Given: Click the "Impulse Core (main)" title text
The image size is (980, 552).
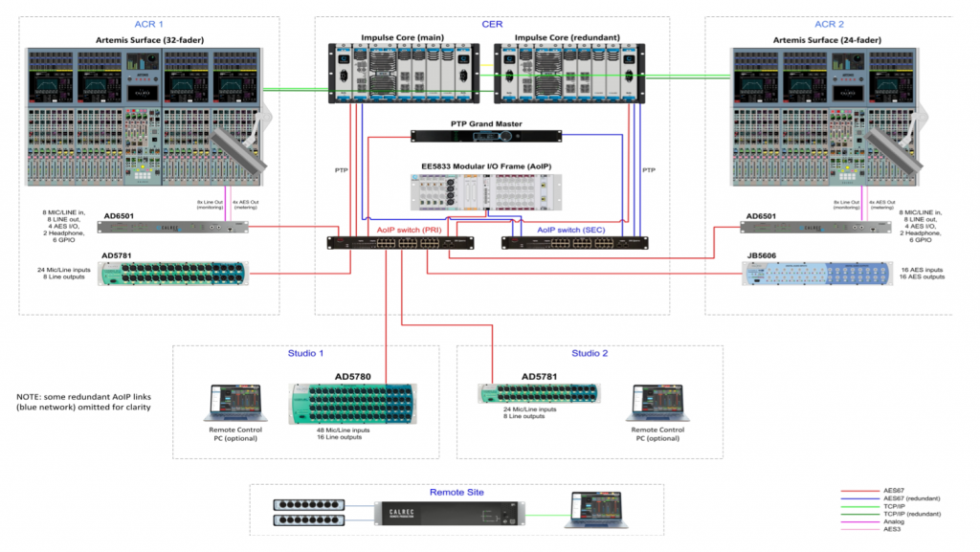Looking at the screenshot, I should (x=403, y=37).
